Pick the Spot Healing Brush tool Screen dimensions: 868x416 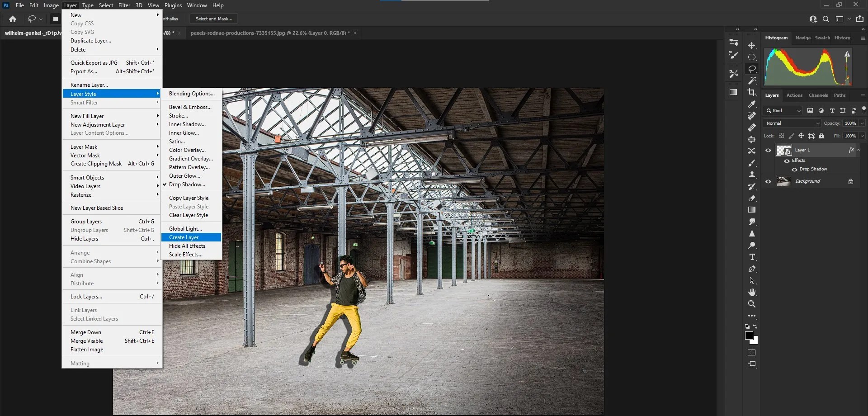(751, 115)
